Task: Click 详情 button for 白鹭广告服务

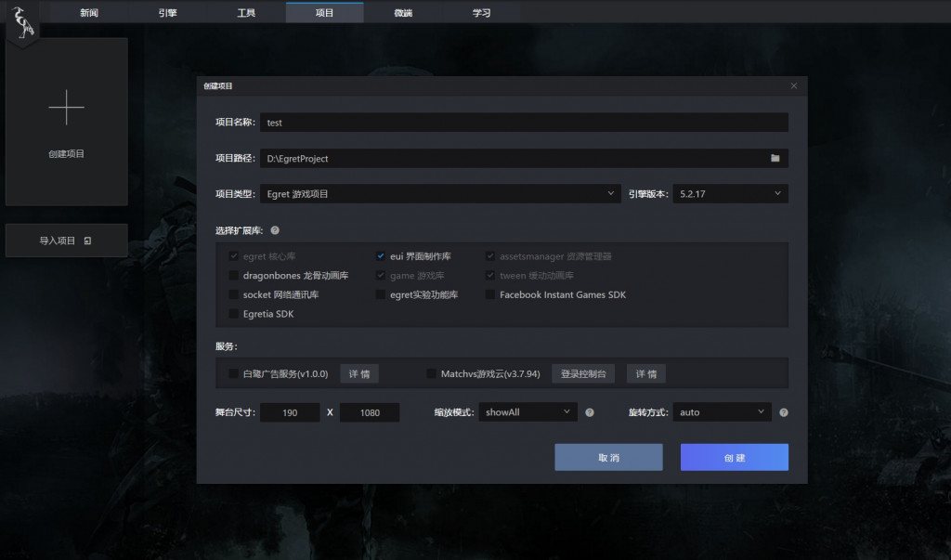Action: click(x=359, y=373)
